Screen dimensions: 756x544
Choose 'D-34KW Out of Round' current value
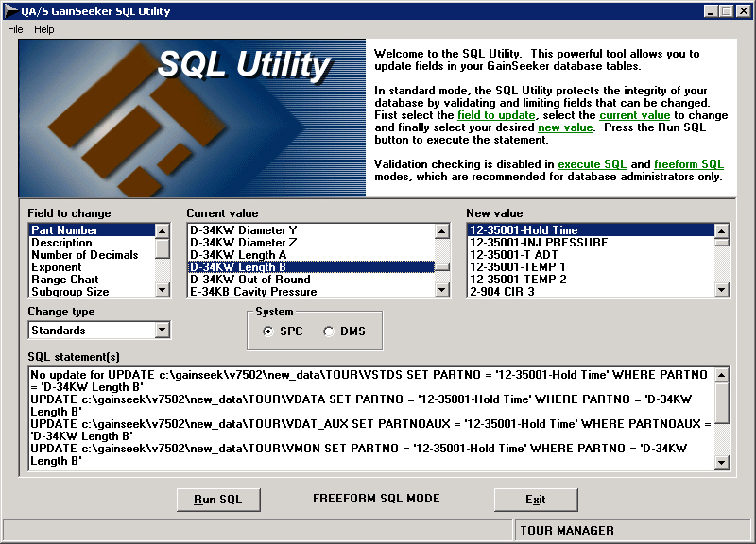[x=249, y=280]
